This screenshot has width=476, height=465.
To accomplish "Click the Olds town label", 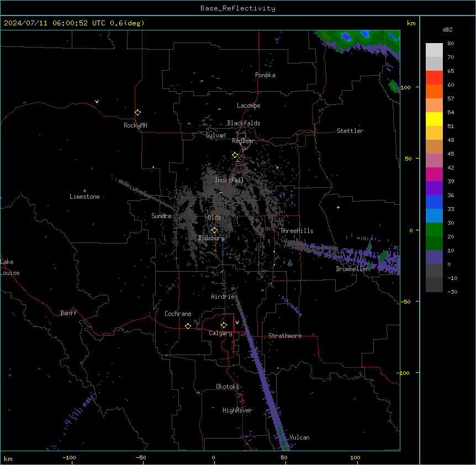I will click(214, 218).
